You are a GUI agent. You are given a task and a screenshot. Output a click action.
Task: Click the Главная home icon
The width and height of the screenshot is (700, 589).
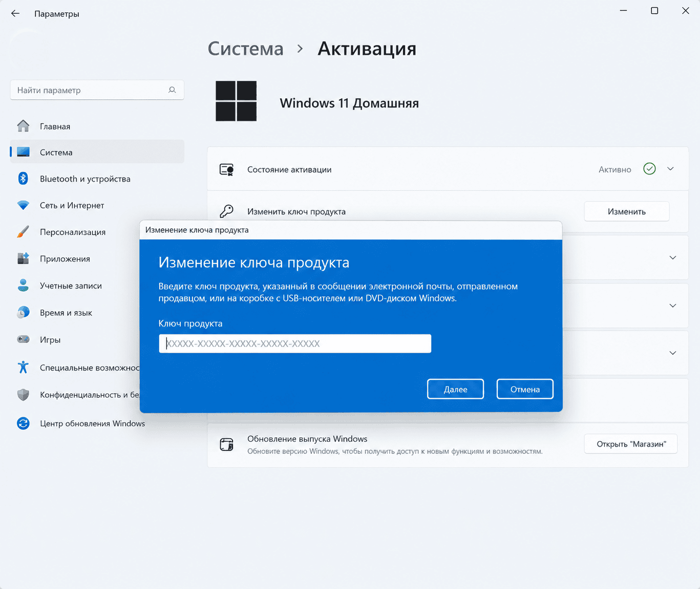pyautogui.click(x=23, y=126)
